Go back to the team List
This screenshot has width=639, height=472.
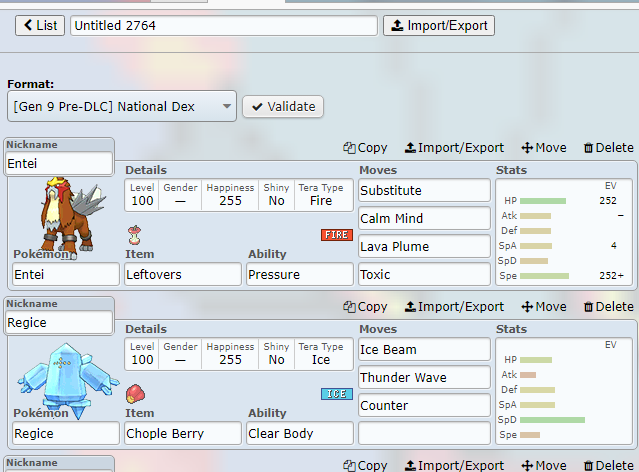40,26
